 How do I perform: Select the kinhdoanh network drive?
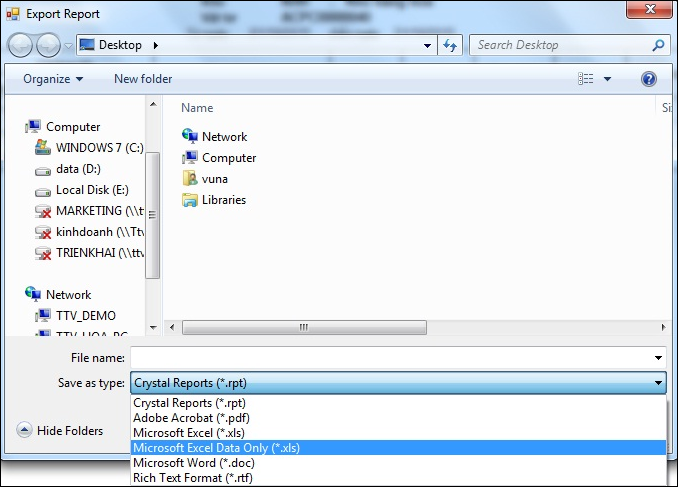100,232
